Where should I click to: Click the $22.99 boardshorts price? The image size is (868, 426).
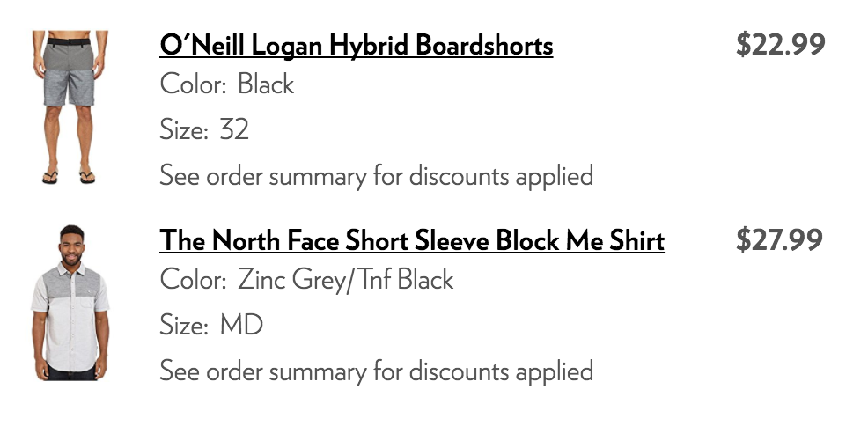(780, 44)
